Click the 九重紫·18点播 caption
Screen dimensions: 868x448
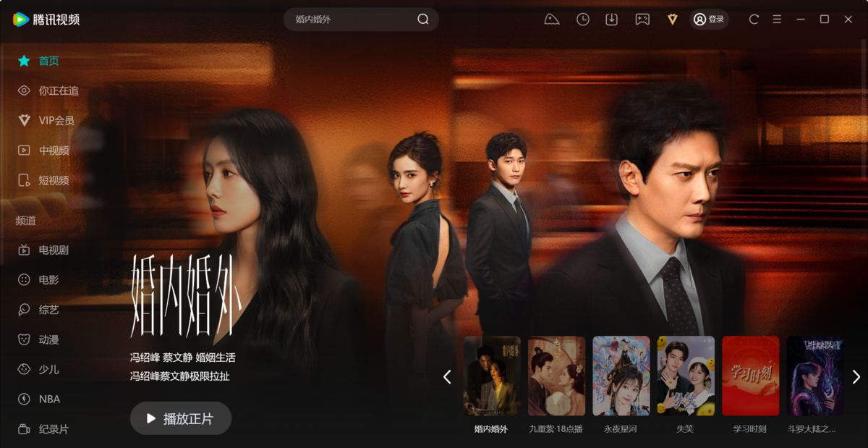556,428
